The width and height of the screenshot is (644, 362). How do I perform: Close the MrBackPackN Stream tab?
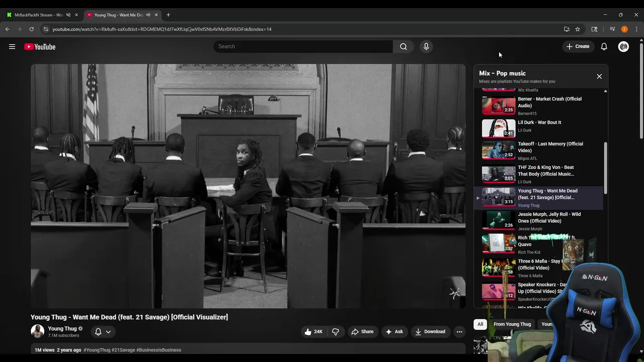[x=76, y=15]
